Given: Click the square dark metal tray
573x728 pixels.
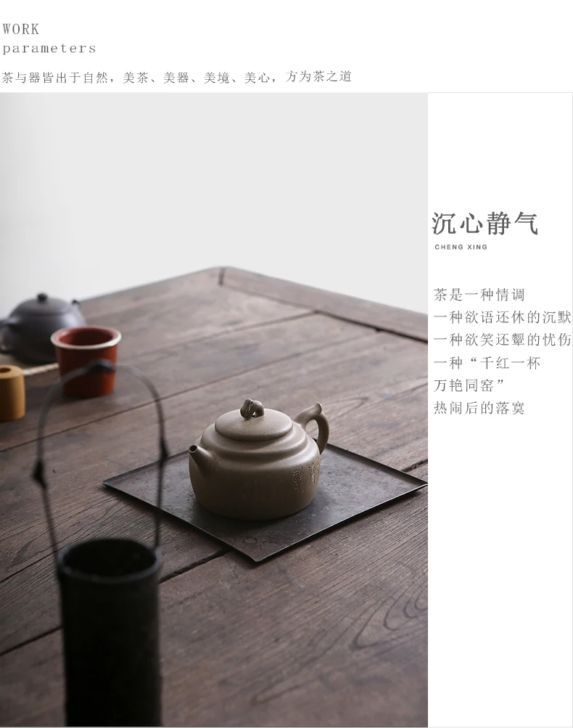Looking at the screenshot, I should pyautogui.click(x=265, y=503).
